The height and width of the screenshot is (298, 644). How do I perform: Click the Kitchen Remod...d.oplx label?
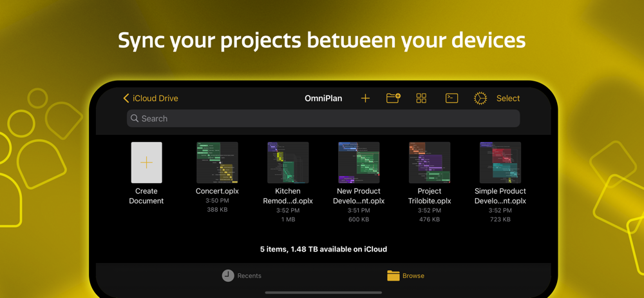tap(288, 196)
